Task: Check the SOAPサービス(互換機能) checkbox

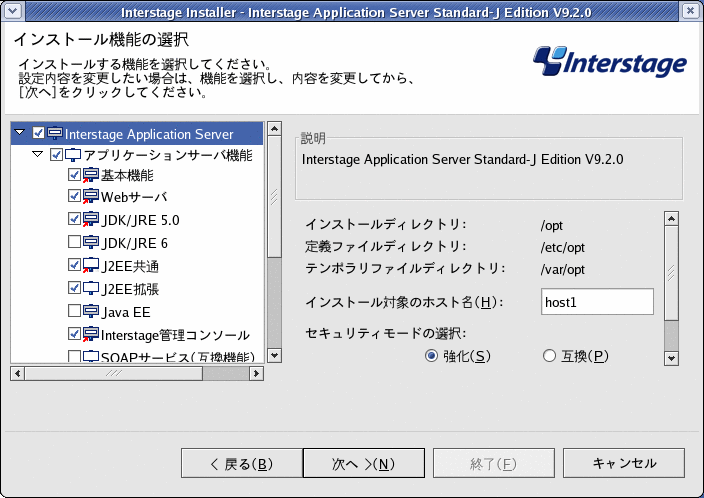Action: coord(74,356)
